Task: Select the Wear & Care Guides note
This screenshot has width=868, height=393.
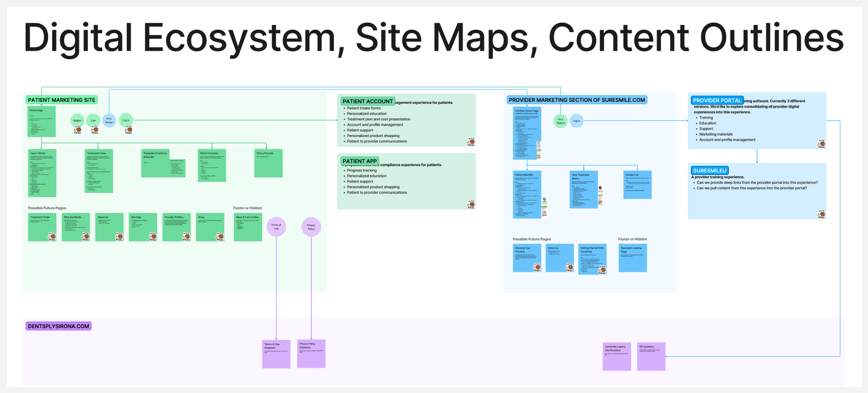Action: pyautogui.click(x=248, y=227)
